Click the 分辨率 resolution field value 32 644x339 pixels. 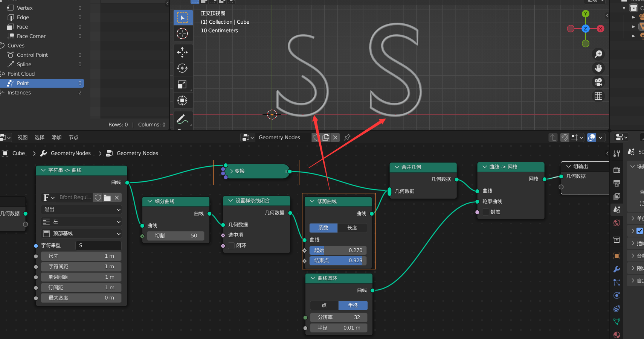click(339, 317)
